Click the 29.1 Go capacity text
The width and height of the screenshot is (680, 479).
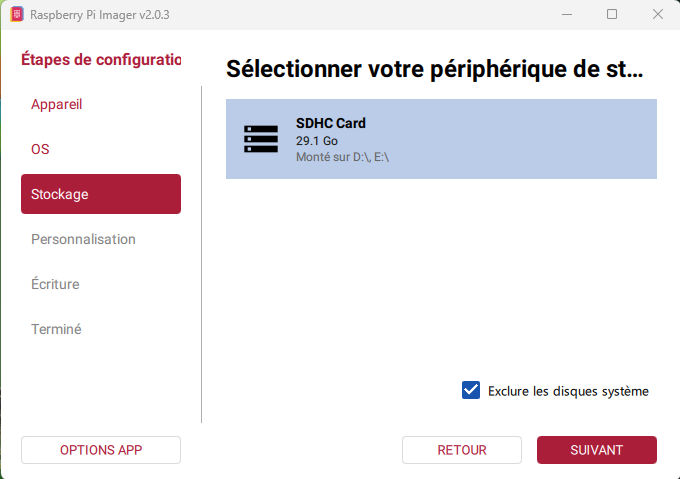(317, 141)
